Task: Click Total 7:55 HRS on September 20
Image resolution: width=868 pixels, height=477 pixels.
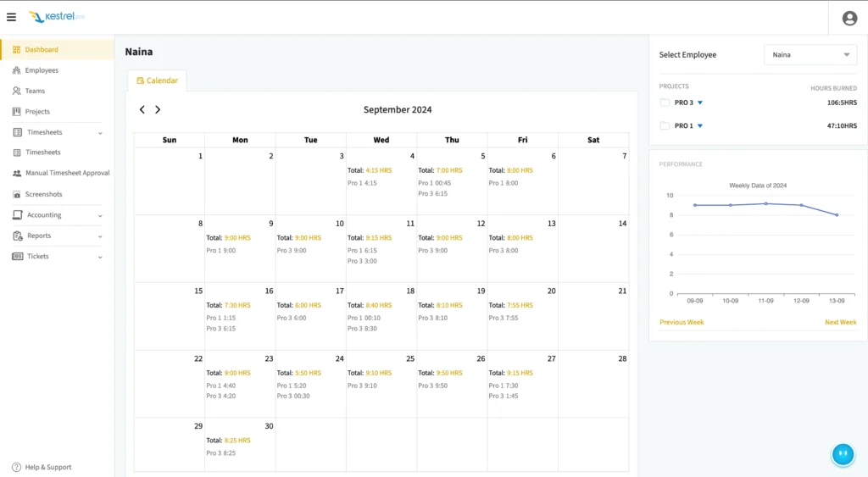Action: [x=510, y=306]
